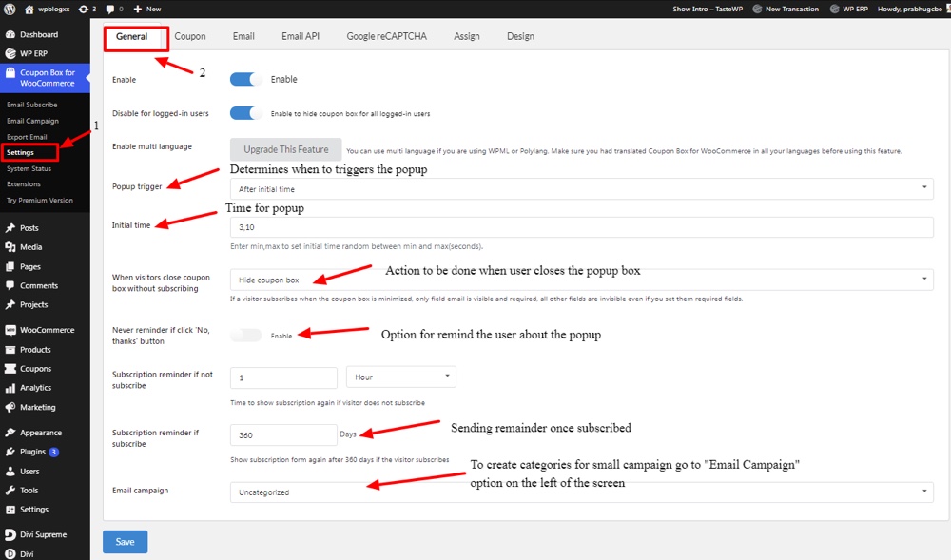Click the Dashboard icon in sidebar

[10, 35]
